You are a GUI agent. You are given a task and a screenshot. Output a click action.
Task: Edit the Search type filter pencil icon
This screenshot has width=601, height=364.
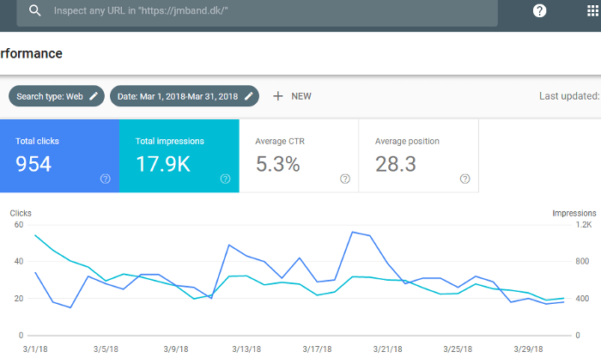(x=94, y=96)
